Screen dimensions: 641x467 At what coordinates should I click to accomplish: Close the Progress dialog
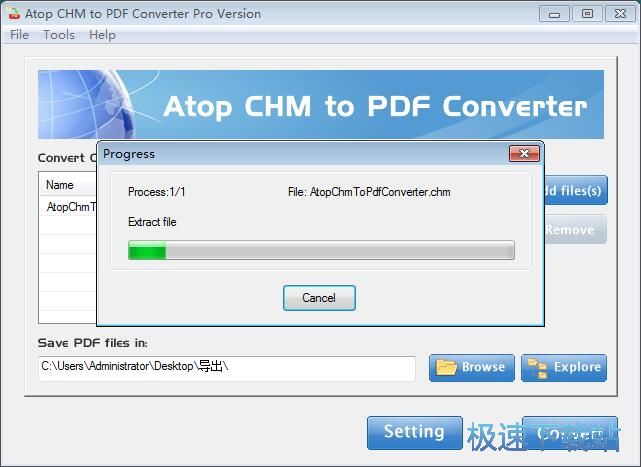(x=524, y=153)
